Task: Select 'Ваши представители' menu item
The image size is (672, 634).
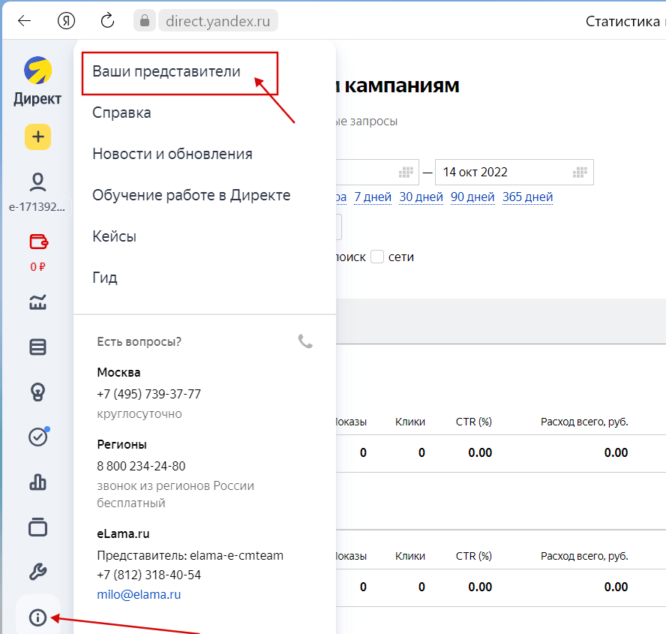Action: pos(166,71)
